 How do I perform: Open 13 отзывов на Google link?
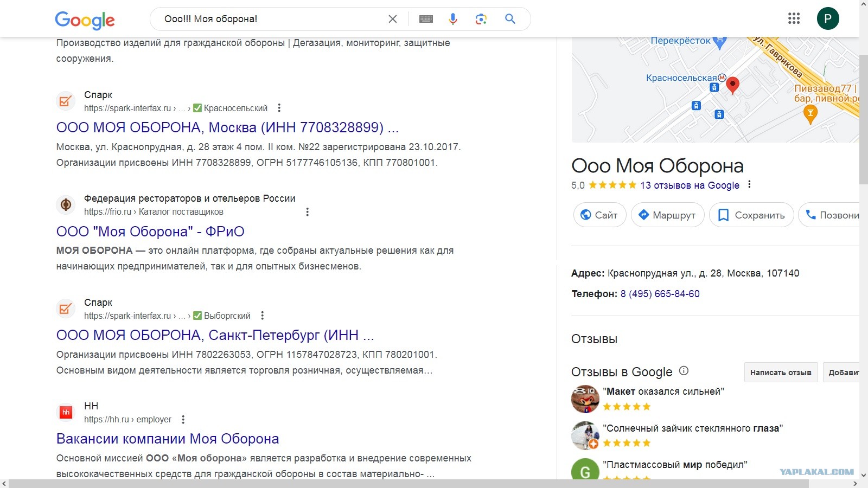(x=690, y=185)
